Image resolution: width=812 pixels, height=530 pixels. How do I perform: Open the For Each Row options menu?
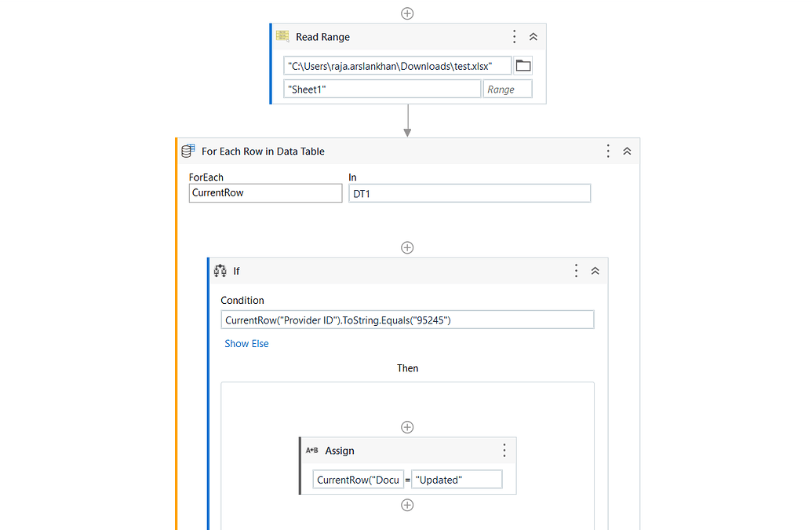click(x=608, y=152)
